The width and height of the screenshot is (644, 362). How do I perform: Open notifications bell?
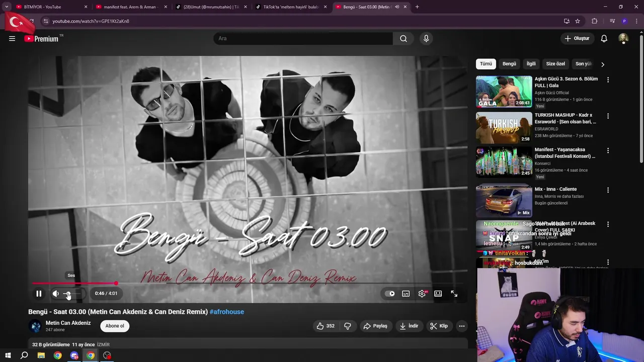[604, 38]
